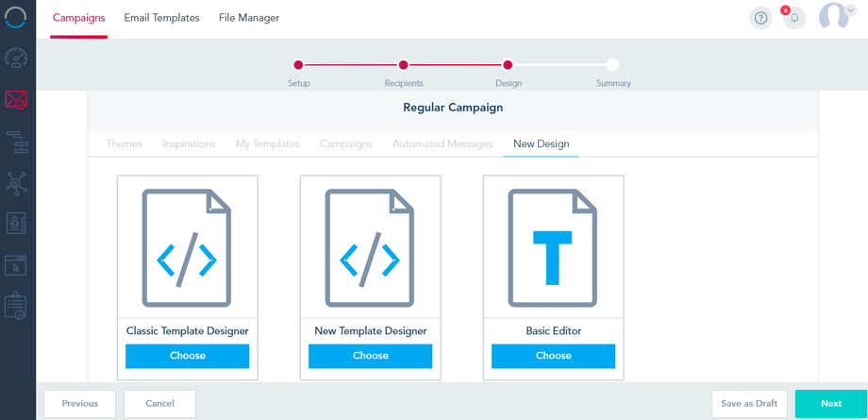Click the Save as Draft button
The image size is (868, 420).
749,403
